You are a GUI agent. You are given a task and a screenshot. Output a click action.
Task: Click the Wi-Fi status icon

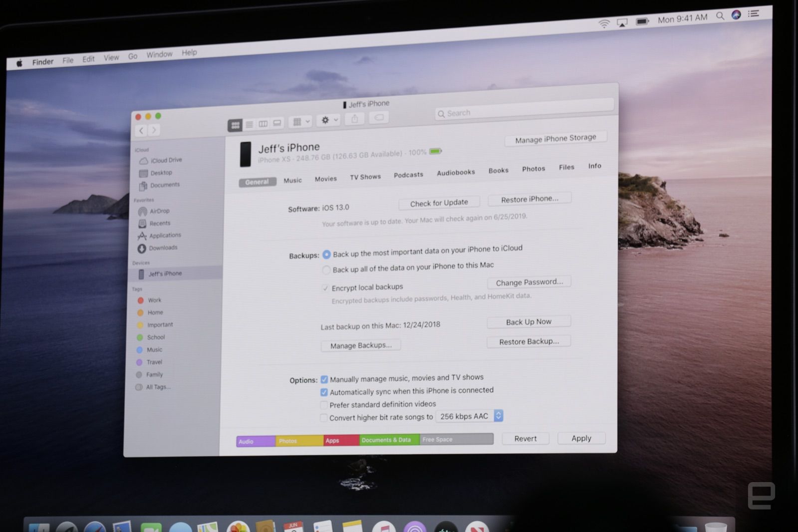click(x=604, y=23)
